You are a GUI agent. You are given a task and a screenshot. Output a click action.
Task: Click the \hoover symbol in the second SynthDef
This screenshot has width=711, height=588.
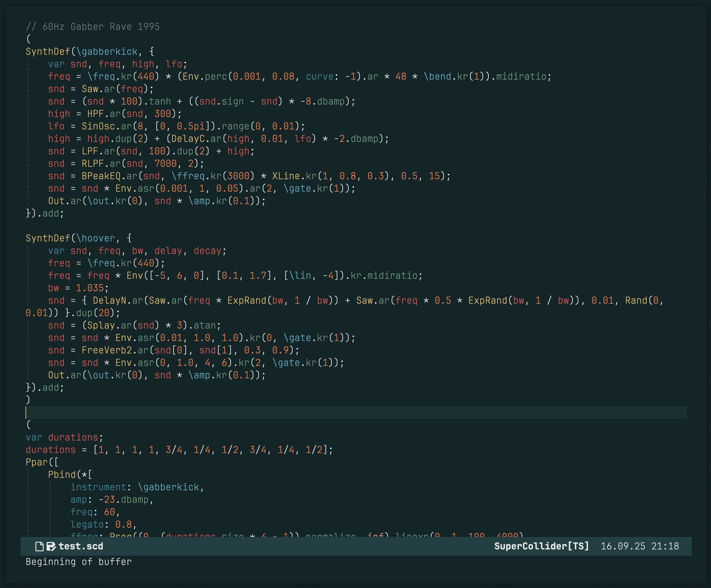click(x=96, y=238)
